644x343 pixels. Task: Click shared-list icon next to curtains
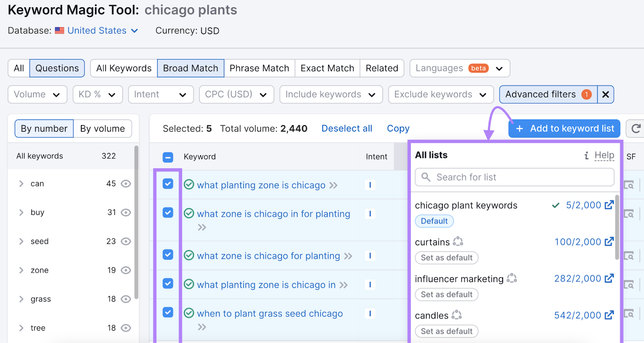(x=458, y=241)
